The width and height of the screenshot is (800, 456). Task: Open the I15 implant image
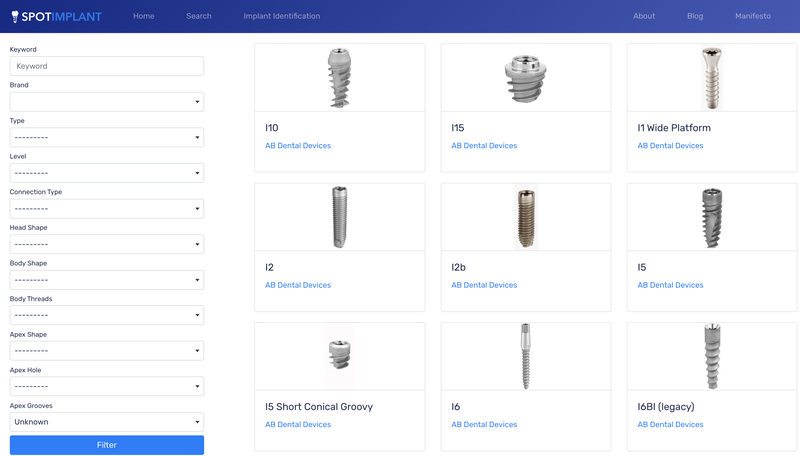(526, 78)
